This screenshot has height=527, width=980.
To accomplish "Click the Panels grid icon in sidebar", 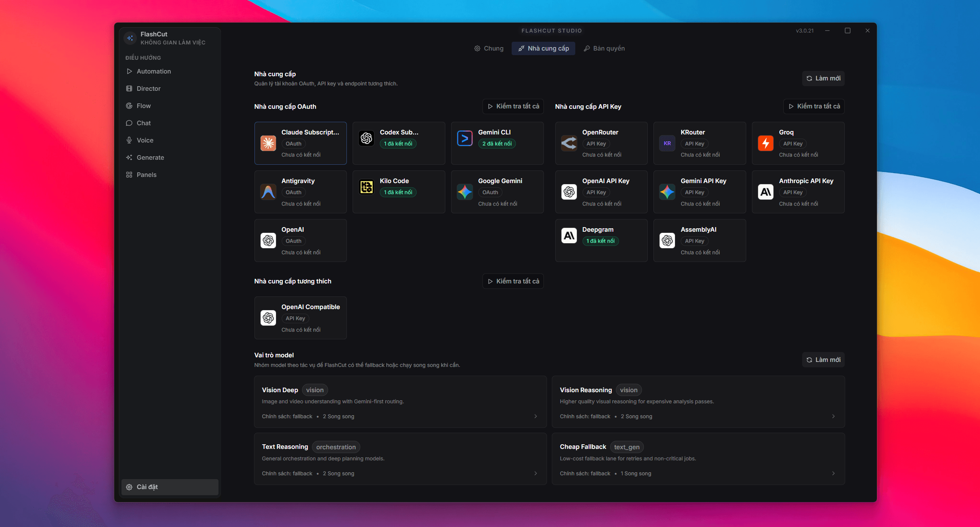I will coord(129,175).
